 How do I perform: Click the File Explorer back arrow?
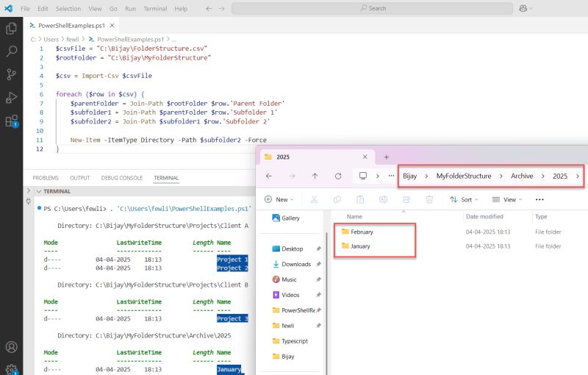(x=269, y=176)
